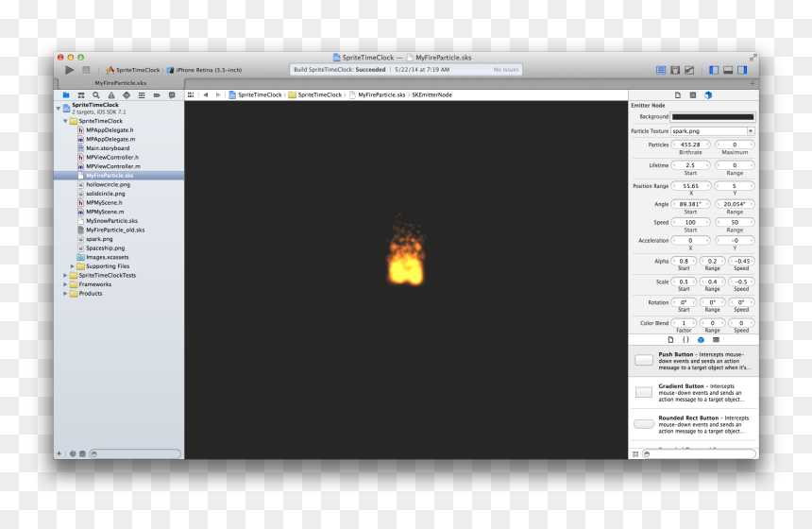Open the Find navigator magnifier icon
The height and width of the screenshot is (529, 812).
click(x=95, y=95)
